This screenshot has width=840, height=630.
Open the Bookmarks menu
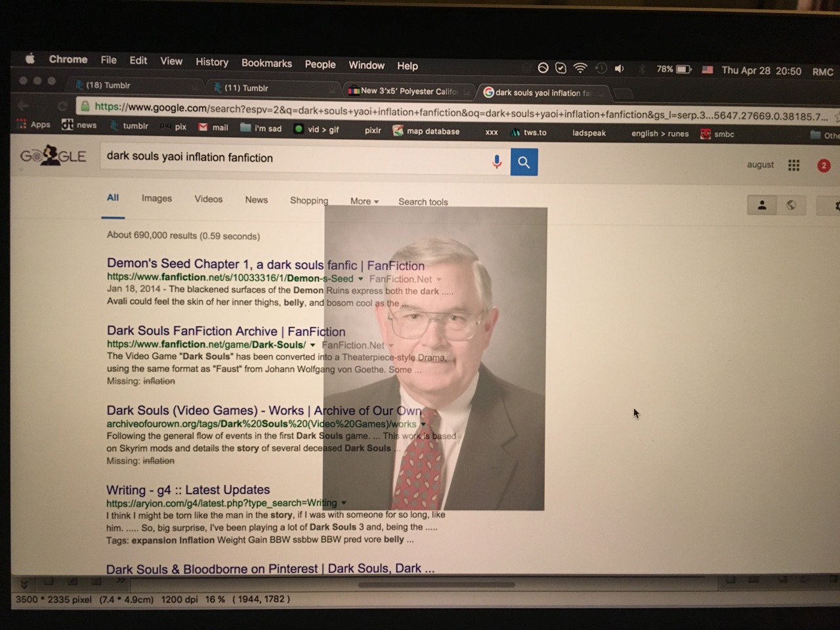click(x=266, y=63)
